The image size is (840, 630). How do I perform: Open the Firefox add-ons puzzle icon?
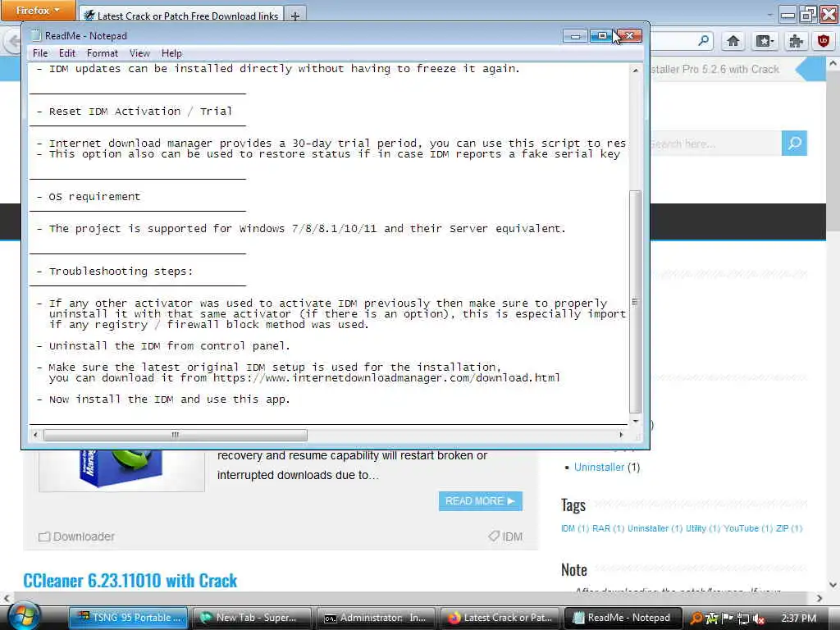click(796, 41)
